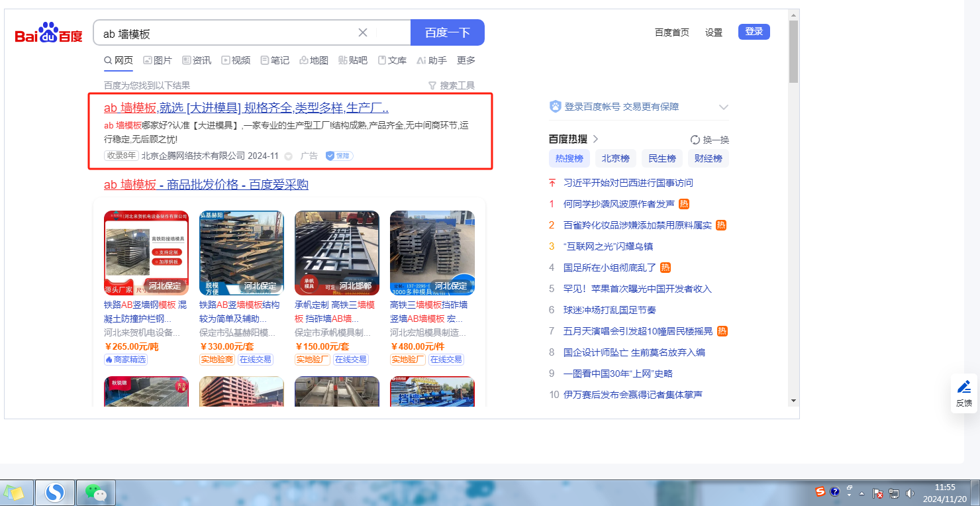Open product image priced ¥265.00元/吨
The width and height of the screenshot is (980, 506).
[146, 253]
